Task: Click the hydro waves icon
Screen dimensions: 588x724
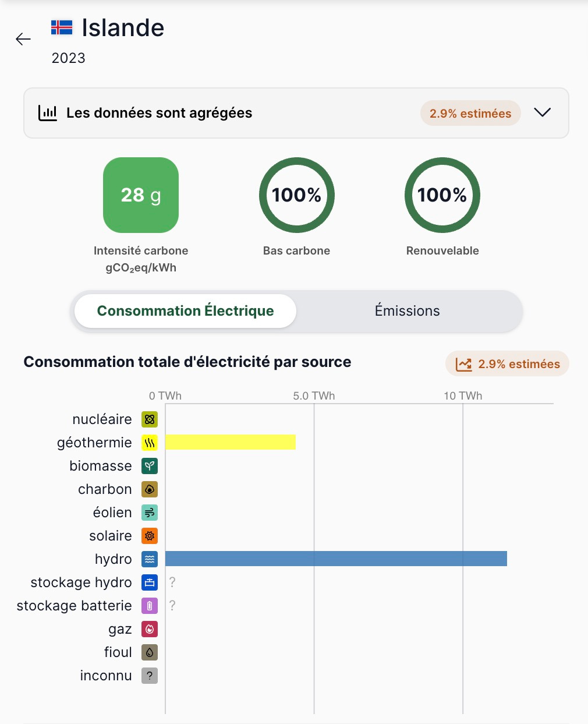Action: tap(150, 559)
